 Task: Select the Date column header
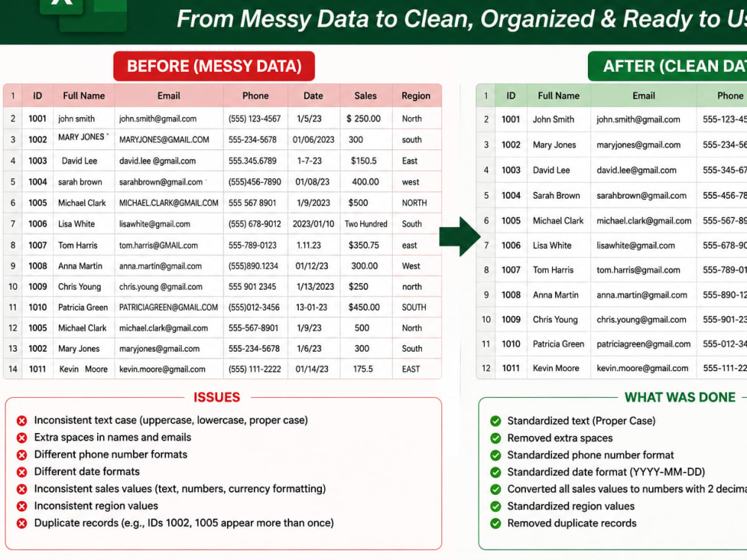click(314, 96)
